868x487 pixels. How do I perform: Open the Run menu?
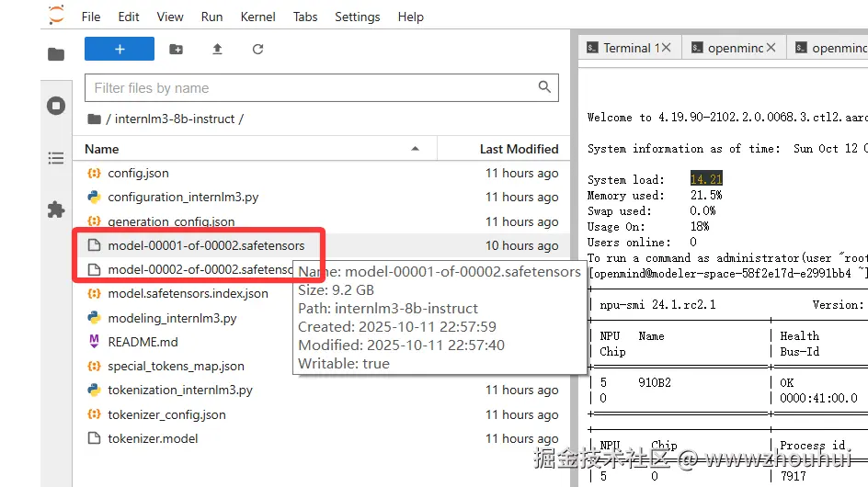[x=211, y=17]
